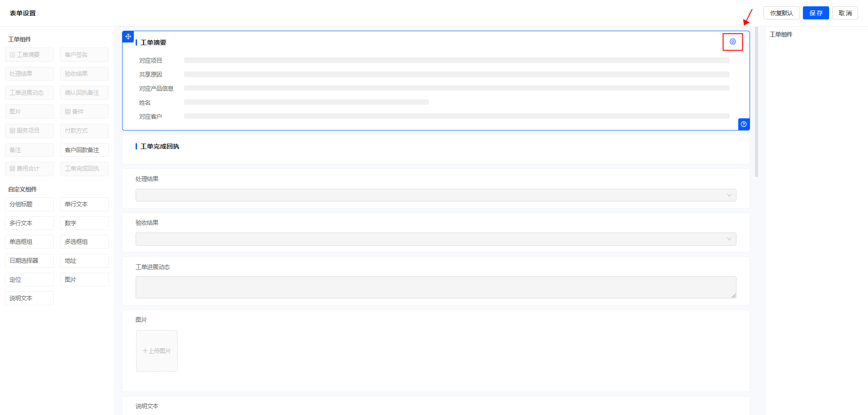Add the 分组标题 custom component
The height and width of the screenshot is (415, 868).
(29, 204)
